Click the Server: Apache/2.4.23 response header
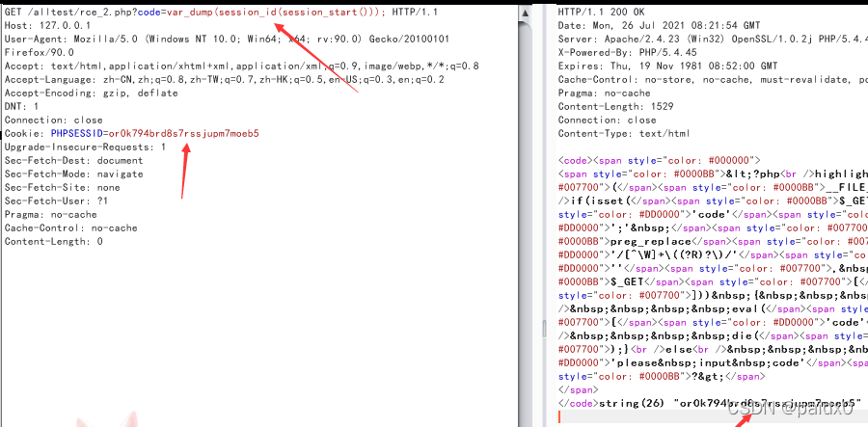Image resolution: width=868 pixels, height=427 pixels. (712, 39)
